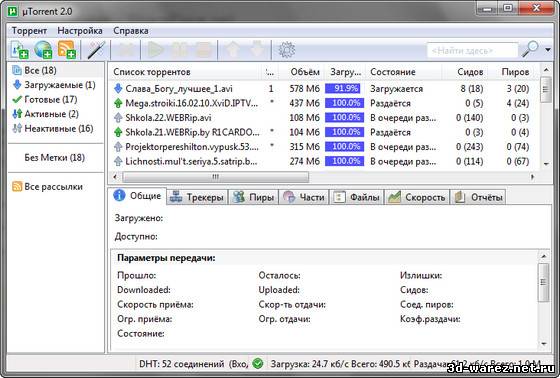Select the Без Метки (18) label
This screenshot has height=378, width=560.
pos(54,158)
